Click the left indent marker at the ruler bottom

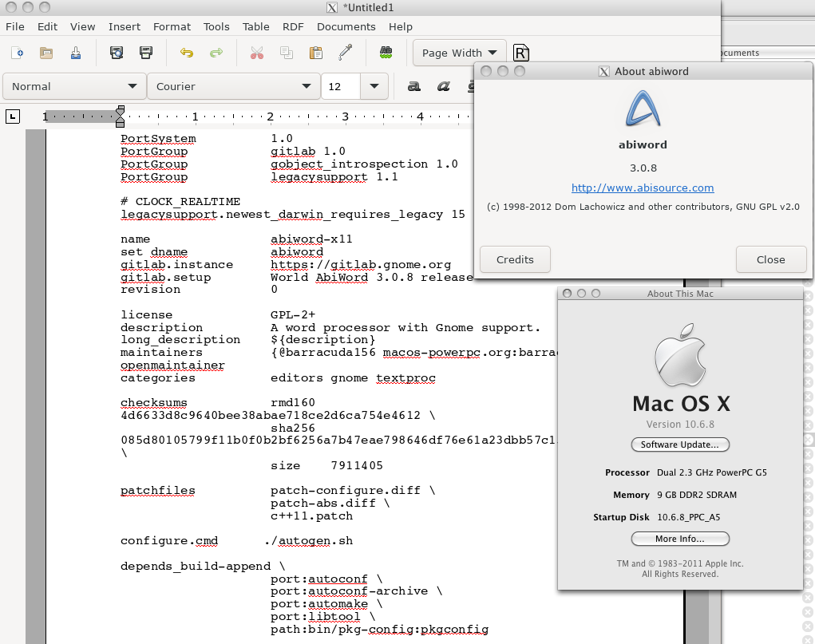pyautogui.click(x=120, y=123)
